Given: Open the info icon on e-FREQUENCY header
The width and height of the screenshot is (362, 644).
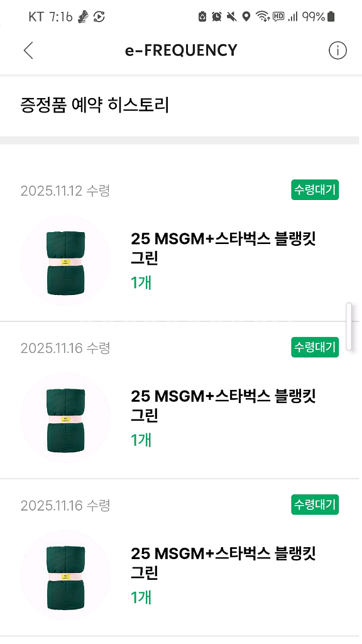Looking at the screenshot, I should (x=337, y=50).
